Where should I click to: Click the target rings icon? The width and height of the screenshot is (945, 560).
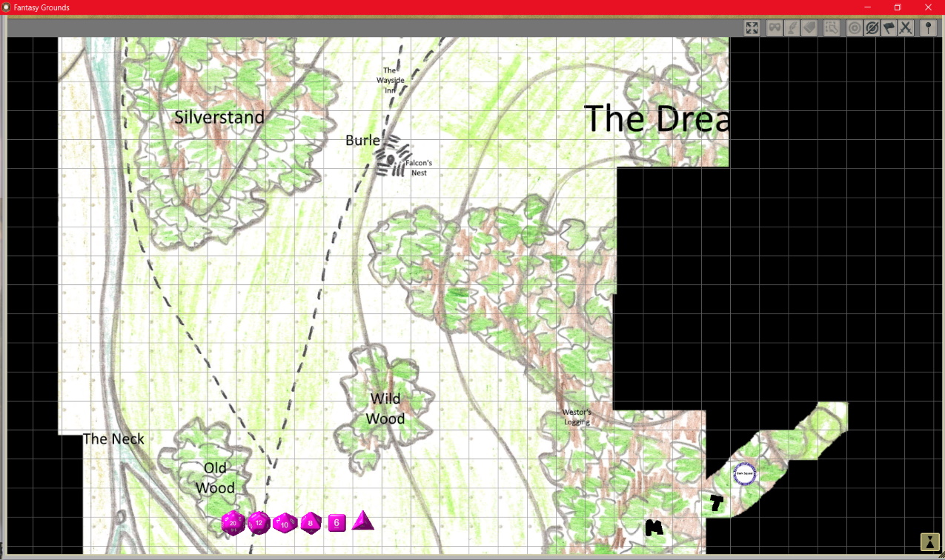855,28
